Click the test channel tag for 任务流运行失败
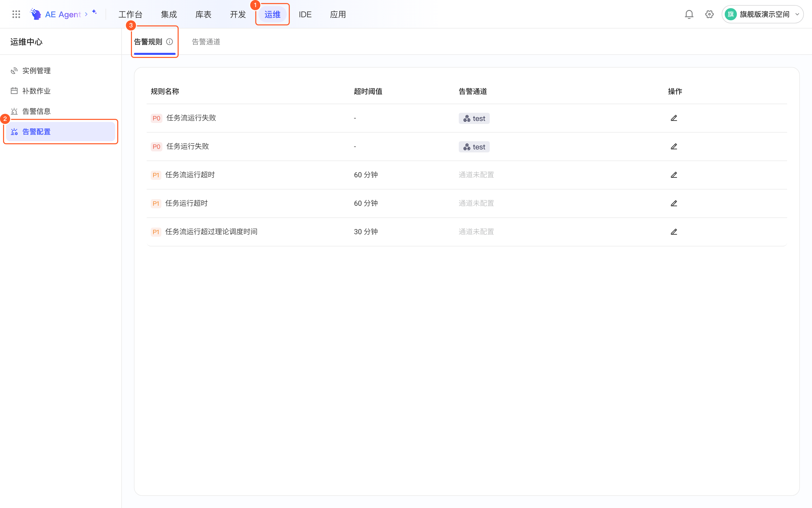 474,118
